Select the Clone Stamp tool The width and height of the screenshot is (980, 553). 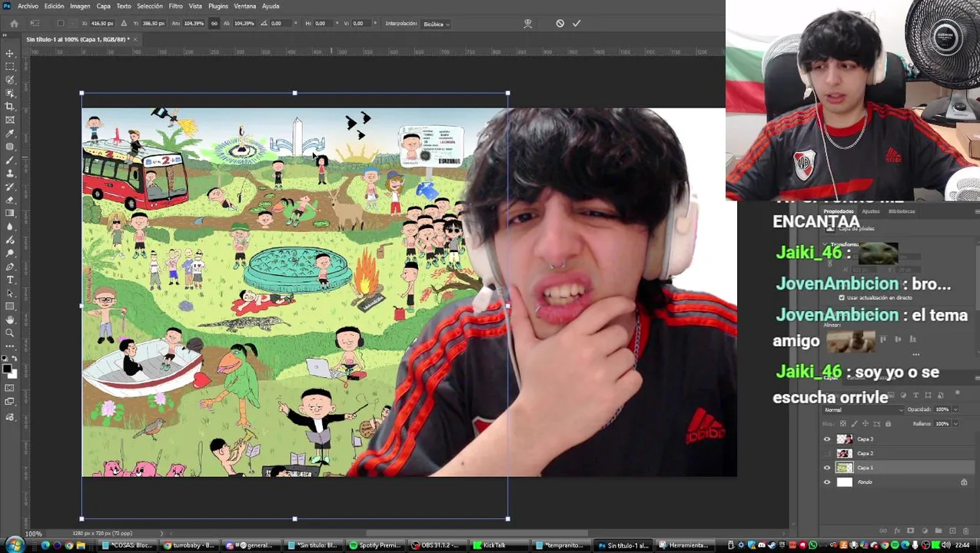[x=10, y=174]
